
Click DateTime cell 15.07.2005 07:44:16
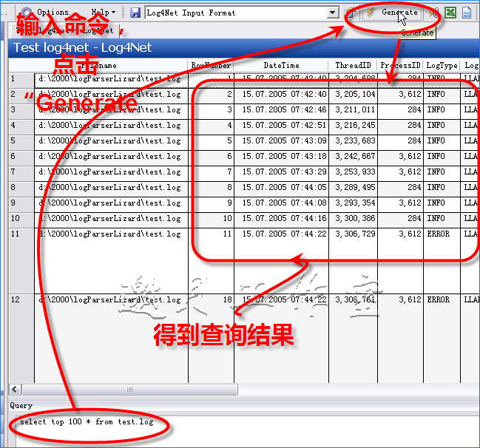(x=281, y=219)
